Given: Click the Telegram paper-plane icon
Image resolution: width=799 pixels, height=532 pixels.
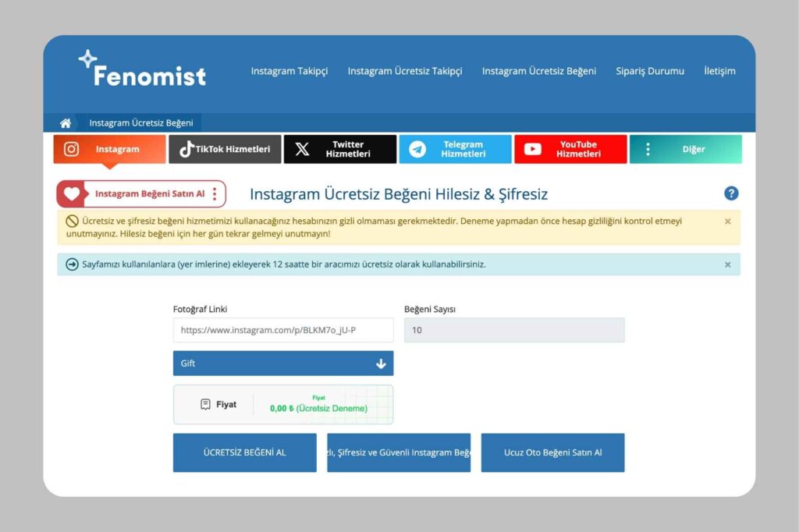Looking at the screenshot, I should tap(417, 149).
